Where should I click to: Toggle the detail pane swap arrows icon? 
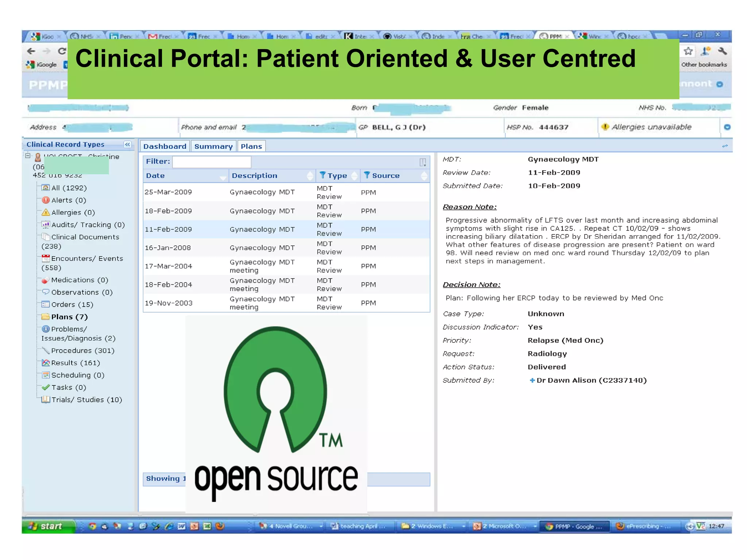[x=725, y=146]
